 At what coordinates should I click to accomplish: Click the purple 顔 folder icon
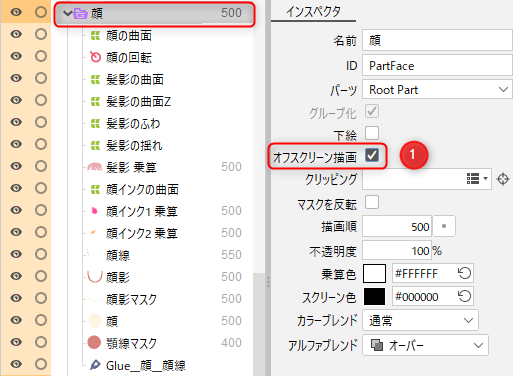(x=81, y=13)
